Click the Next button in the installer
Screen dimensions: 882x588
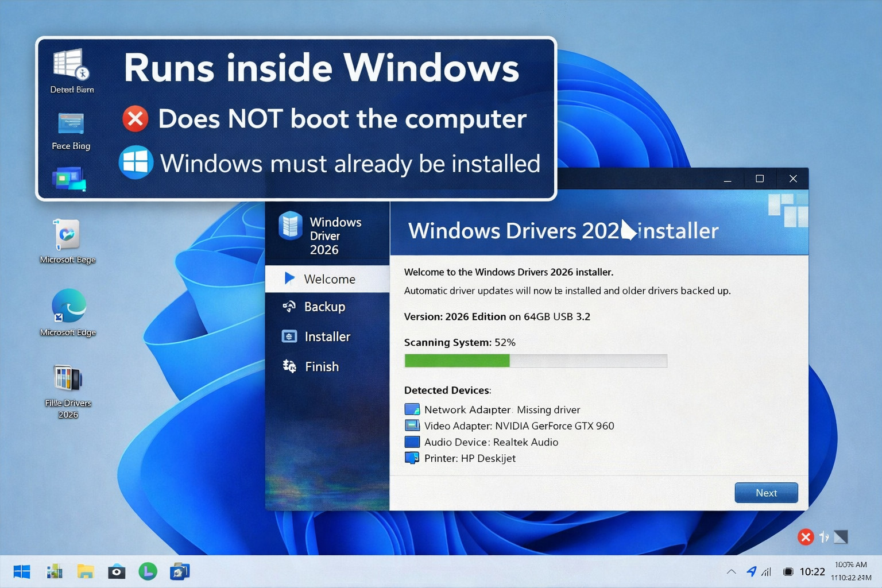766,493
